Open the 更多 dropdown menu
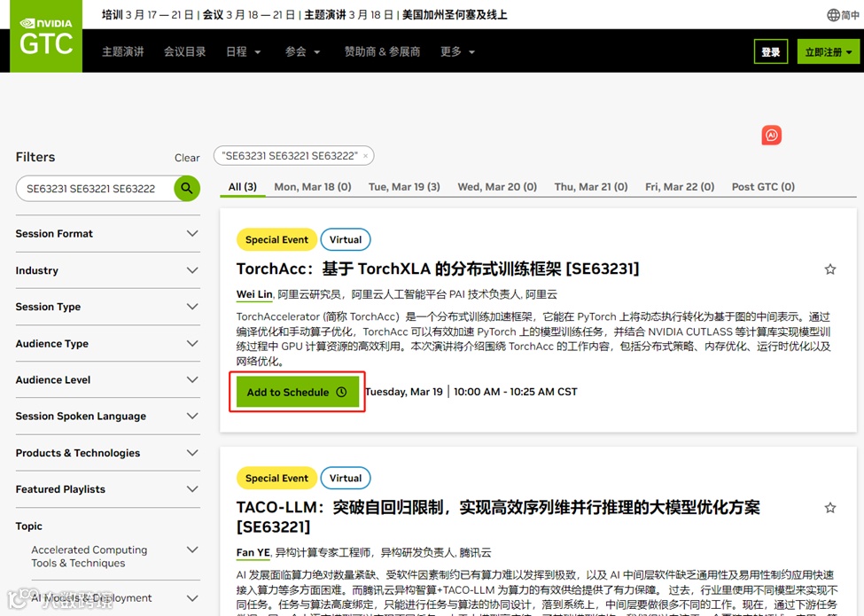Image resolution: width=864 pixels, height=616 pixels. coord(457,51)
